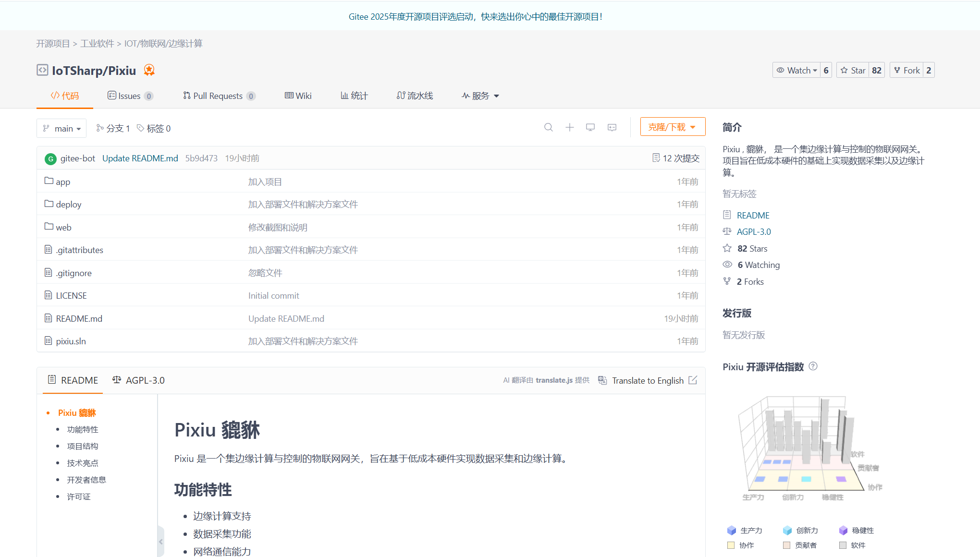
Task: Switch to the Issues tab
Action: [x=129, y=96]
